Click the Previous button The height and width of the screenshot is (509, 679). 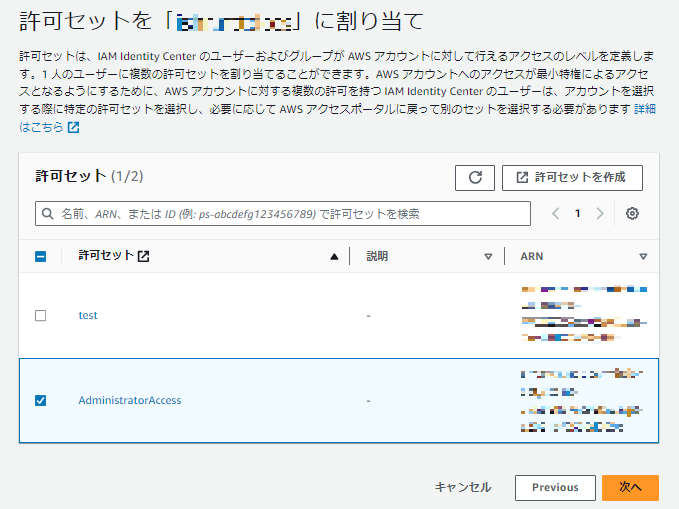point(555,487)
